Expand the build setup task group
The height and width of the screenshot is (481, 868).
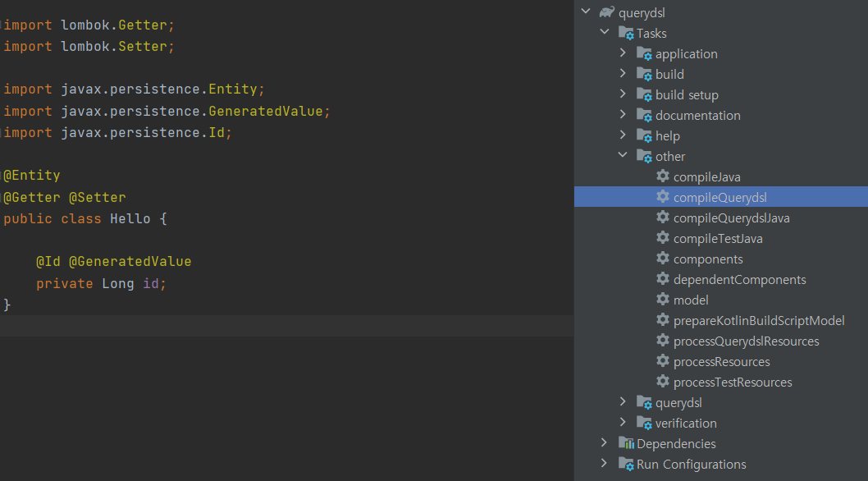click(x=623, y=93)
